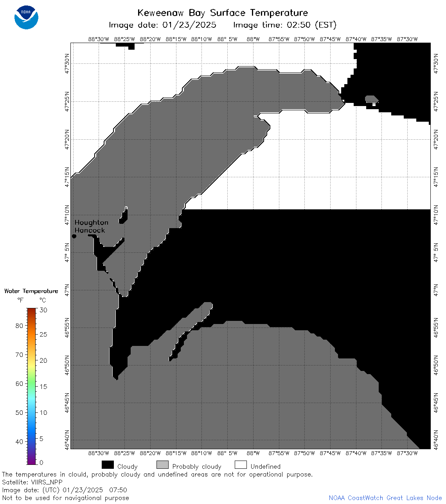The image size is (446, 504).
Task: Click the 0 tick on the Celsius scale
Action: (41, 463)
